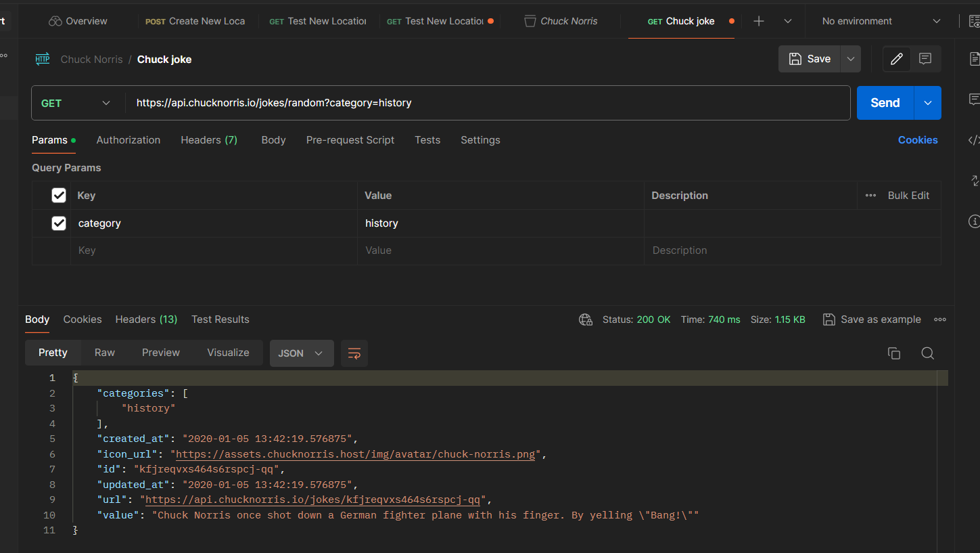This screenshot has width=980, height=553.
Task: Open the jokes url link in response
Action: pyautogui.click(x=313, y=500)
